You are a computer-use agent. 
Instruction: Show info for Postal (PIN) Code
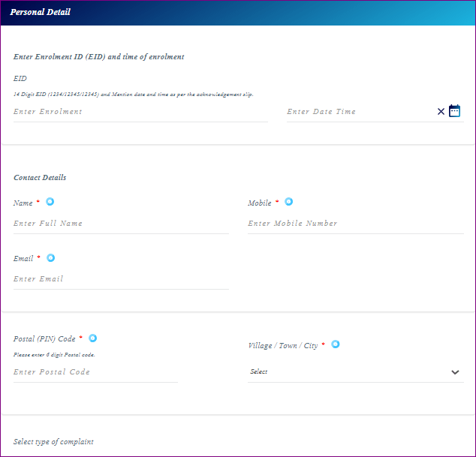[93, 338]
